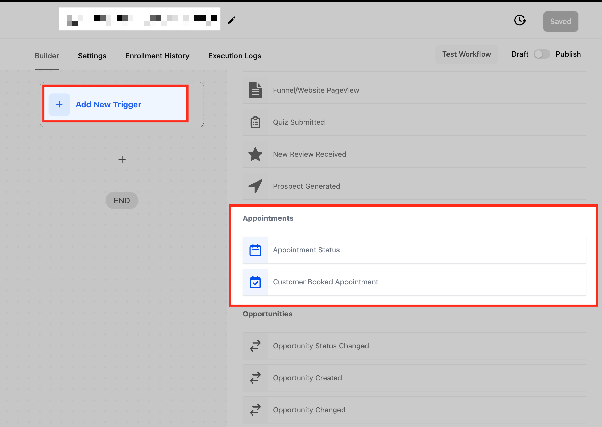Toggle the Draft/Publish switch
The image size is (602, 427).
[541, 54]
